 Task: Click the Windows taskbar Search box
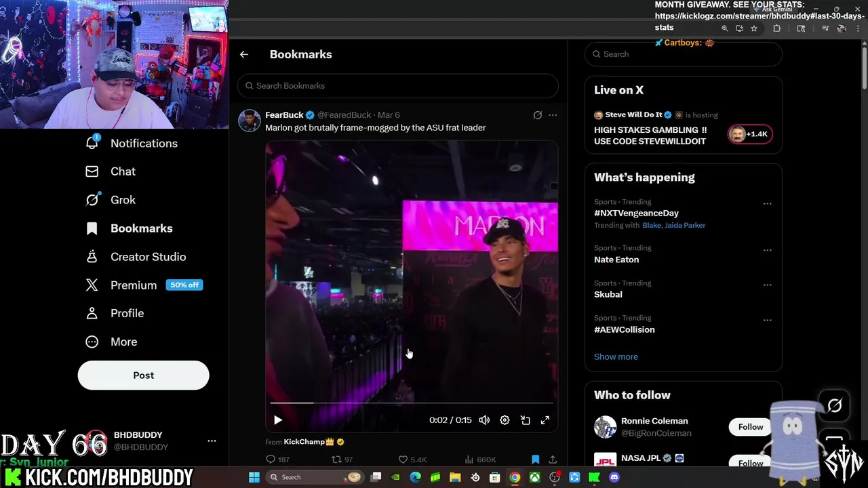315,477
